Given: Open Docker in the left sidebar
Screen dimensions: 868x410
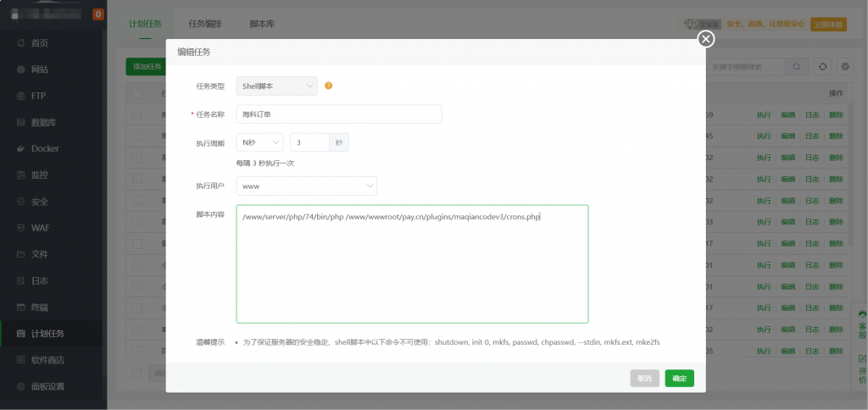Looking at the screenshot, I should tap(45, 148).
